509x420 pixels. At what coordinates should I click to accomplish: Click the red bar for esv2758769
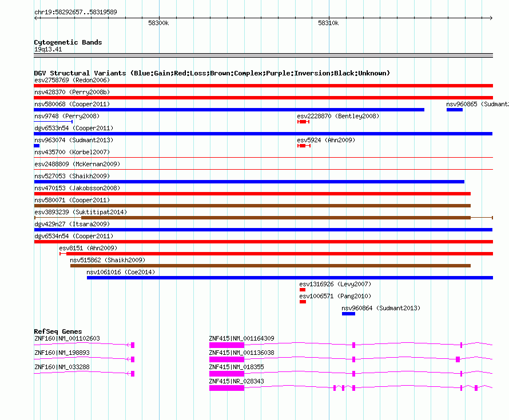click(x=263, y=86)
